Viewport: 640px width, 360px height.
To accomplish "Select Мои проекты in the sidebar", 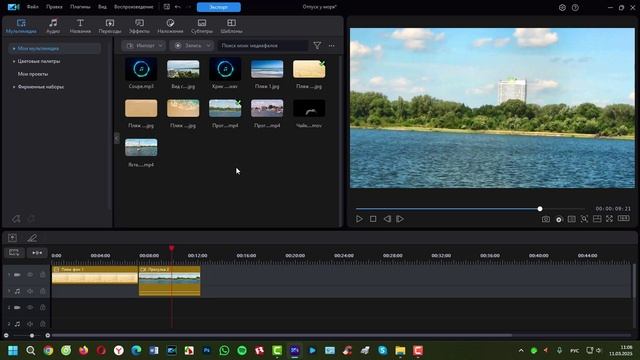I will coord(33,74).
